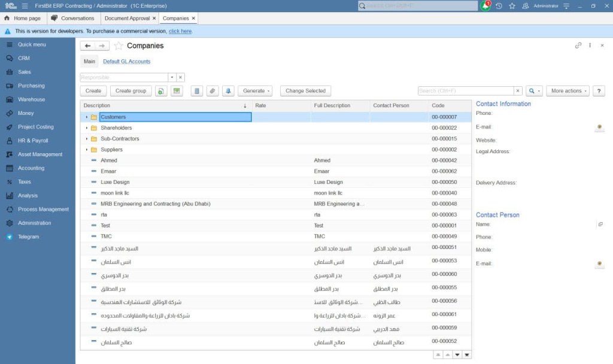Click the Contact Person e-mail icon
This screenshot has width=613, height=364.
(599, 263)
